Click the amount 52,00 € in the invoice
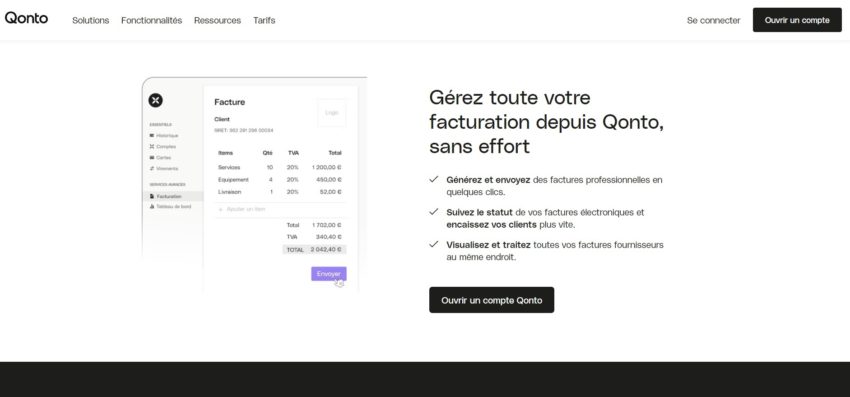Viewport: 850px width, 397px height. tap(331, 192)
